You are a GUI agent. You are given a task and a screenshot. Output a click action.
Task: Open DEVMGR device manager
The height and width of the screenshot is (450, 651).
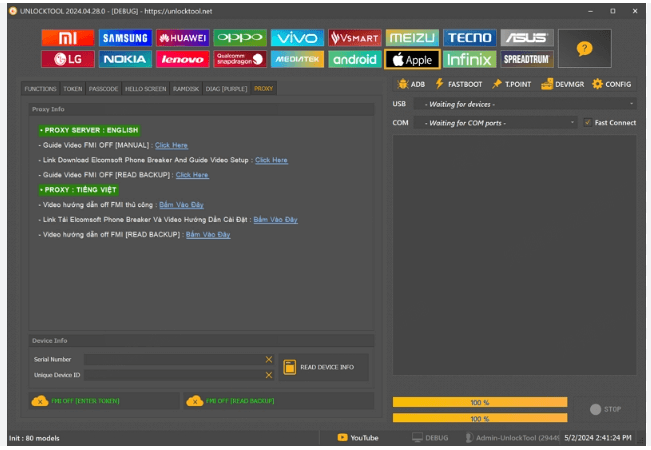563,84
